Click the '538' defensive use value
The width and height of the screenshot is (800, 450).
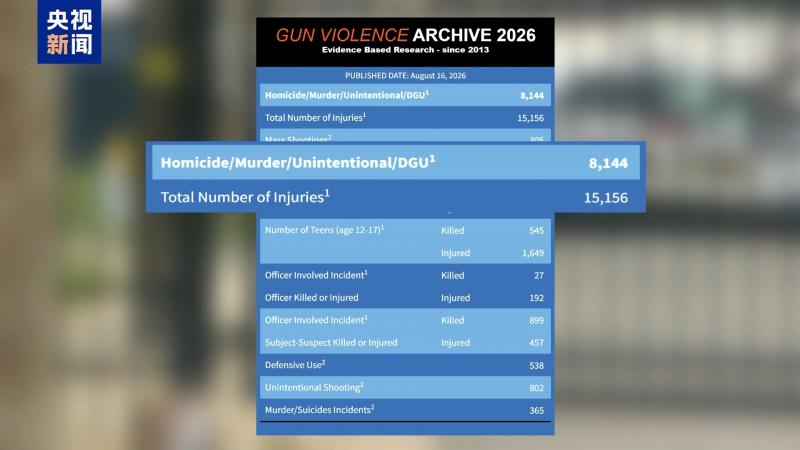(536, 365)
